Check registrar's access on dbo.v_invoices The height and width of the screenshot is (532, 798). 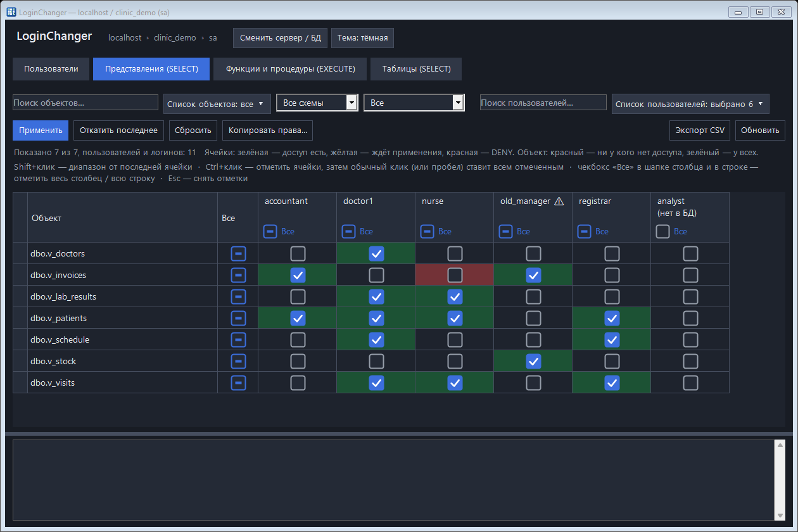click(x=612, y=275)
